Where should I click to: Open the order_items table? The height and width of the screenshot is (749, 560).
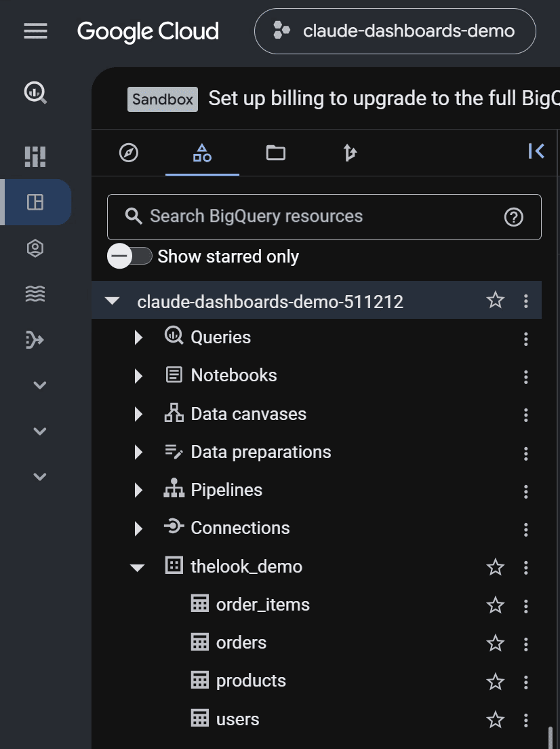pos(262,604)
